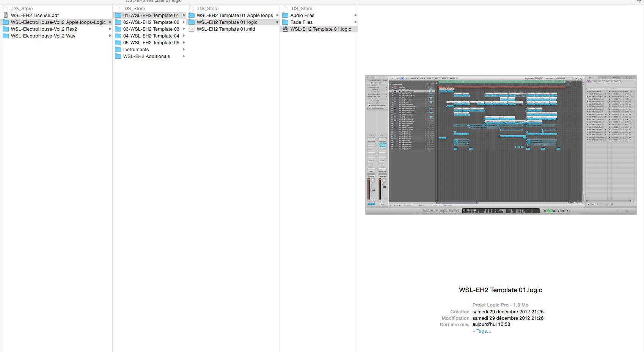
Task: Click last opened value 'aujourd'hui 10:58'
Action: [x=491, y=324]
